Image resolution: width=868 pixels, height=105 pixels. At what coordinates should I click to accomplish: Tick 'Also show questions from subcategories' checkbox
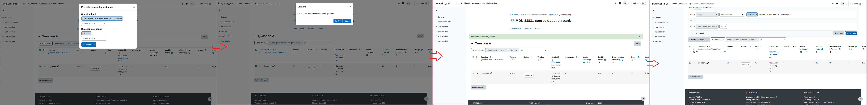759,15
